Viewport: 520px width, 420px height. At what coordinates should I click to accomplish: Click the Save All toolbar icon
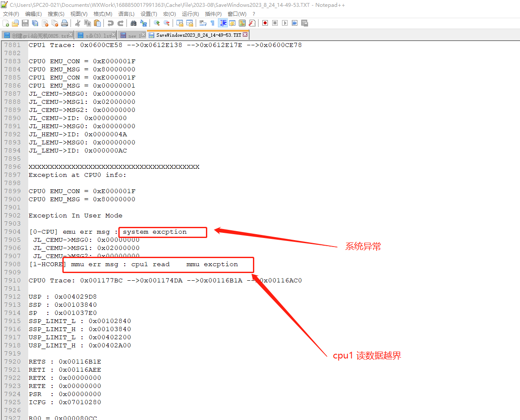(35, 23)
